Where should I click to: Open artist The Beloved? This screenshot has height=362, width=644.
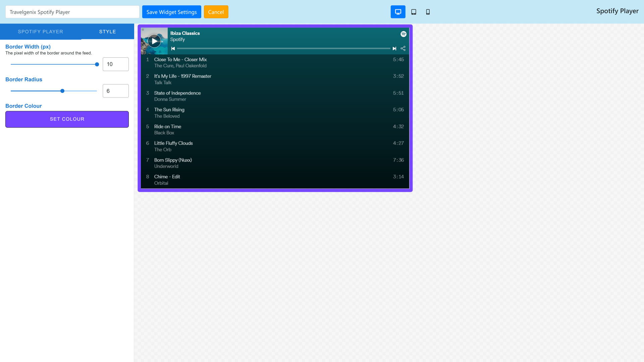[167, 116]
